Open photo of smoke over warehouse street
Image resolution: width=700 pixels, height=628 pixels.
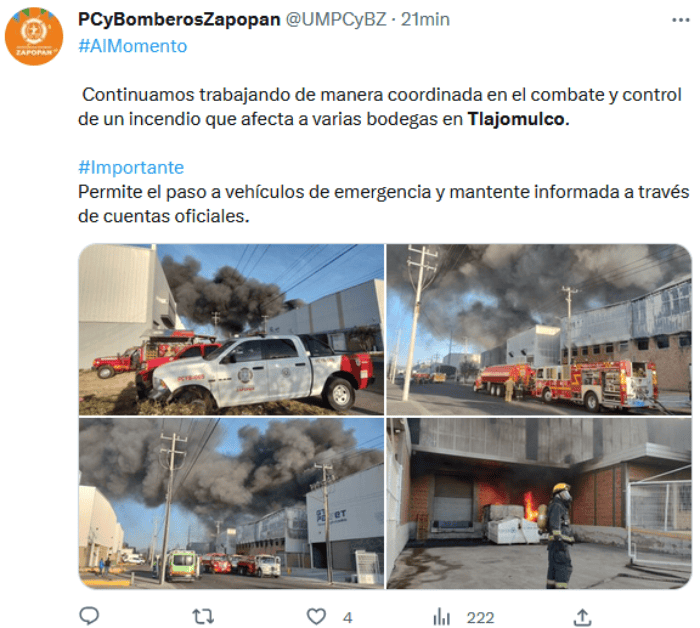tap(231, 503)
